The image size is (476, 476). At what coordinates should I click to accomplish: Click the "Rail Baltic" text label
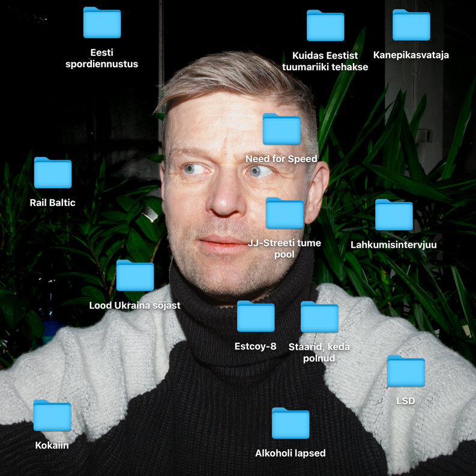coord(52,203)
